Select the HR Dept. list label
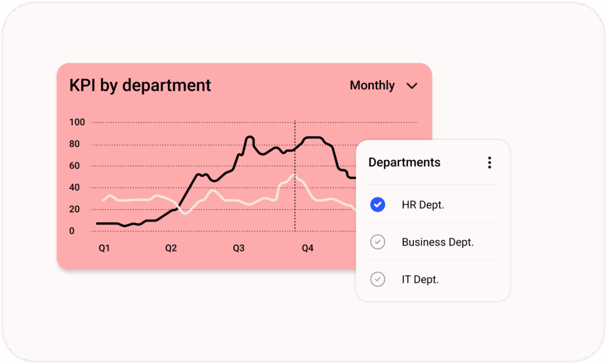The height and width of the screenshot is (364, 607). tap(423, 205)
